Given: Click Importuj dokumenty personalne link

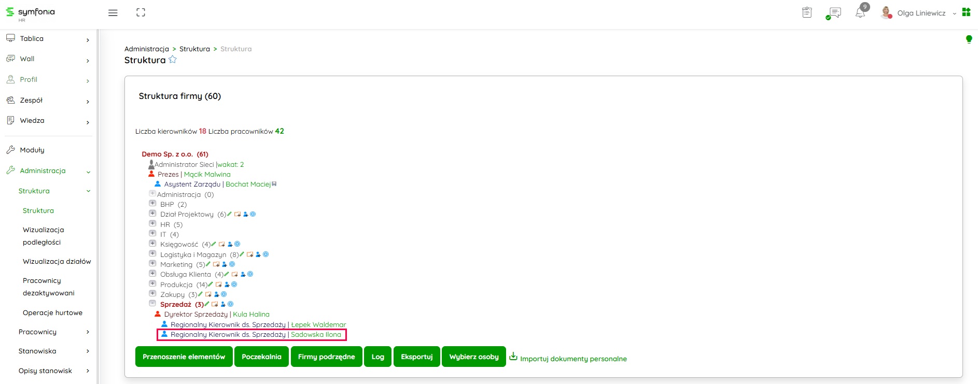Looking at the screenshot, I should (573, 359).
